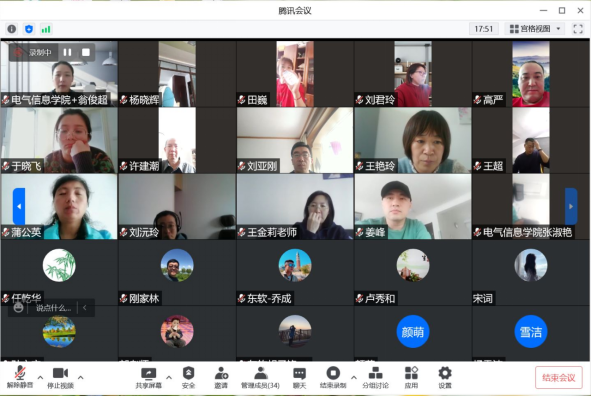Open the Invite participants icon
This screenshot has width=591, height=396.
click(x=221, y=378)
